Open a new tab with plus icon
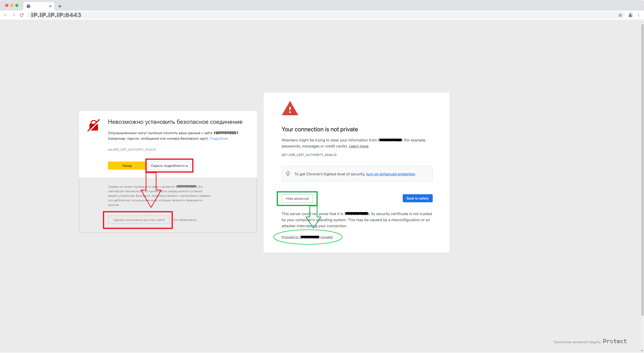644x353 pixels. (60, 6)
